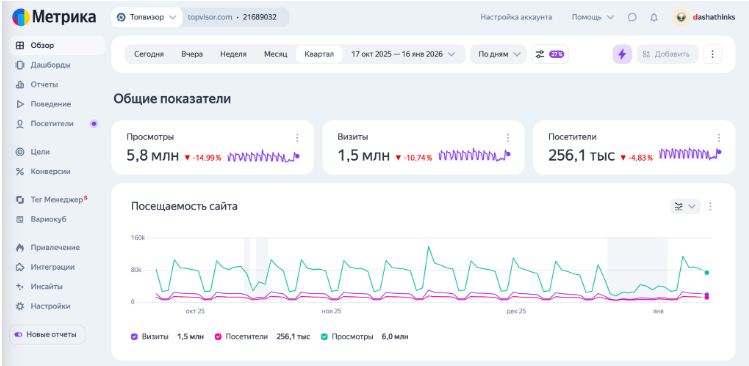Select the Неделя period tab
The height and width of the screenshot is (366, 749).
pos(234,54)
